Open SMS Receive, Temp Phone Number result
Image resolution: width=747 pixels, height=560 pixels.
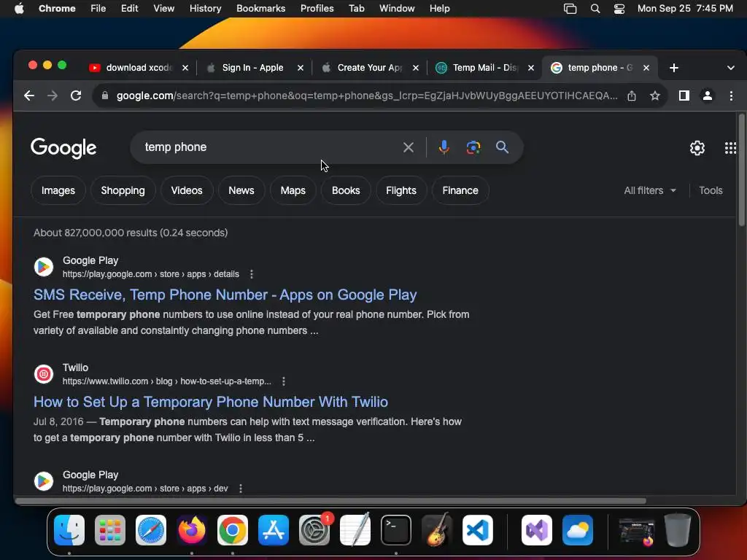point(225,295)
